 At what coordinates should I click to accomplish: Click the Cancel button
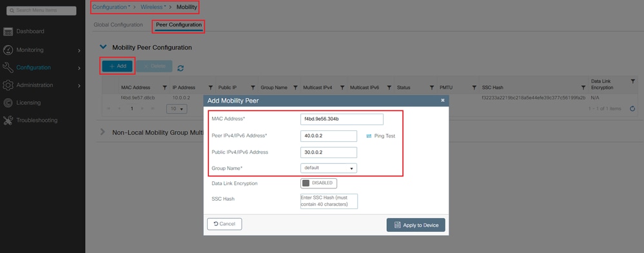point(225,224)
